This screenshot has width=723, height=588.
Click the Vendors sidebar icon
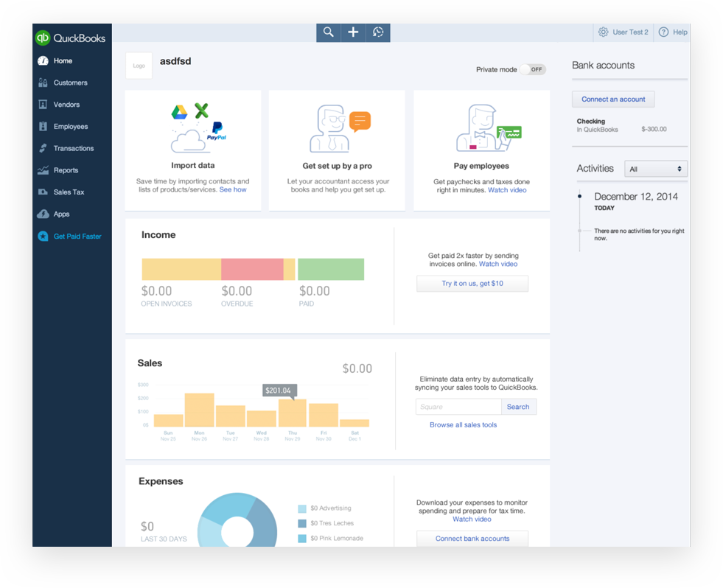(43, 105)
